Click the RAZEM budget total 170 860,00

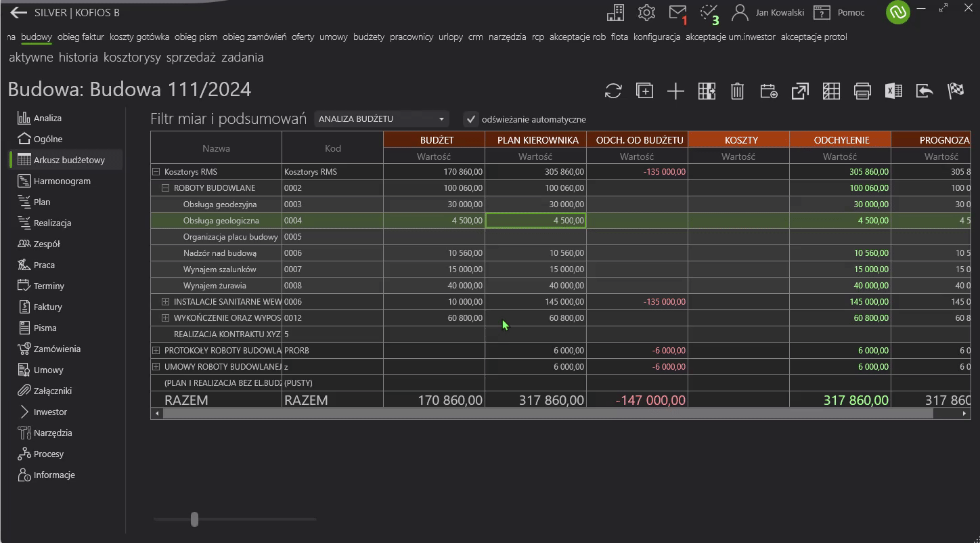point(451,400)
